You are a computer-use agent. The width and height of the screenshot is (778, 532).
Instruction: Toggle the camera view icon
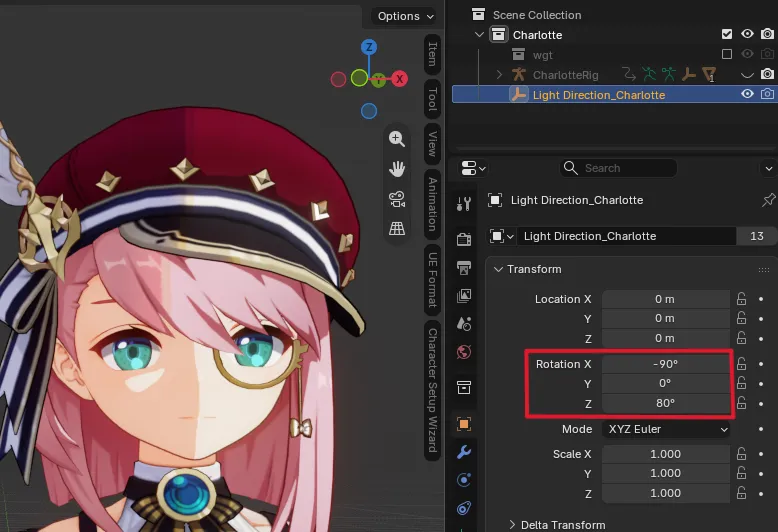[397, 199]
